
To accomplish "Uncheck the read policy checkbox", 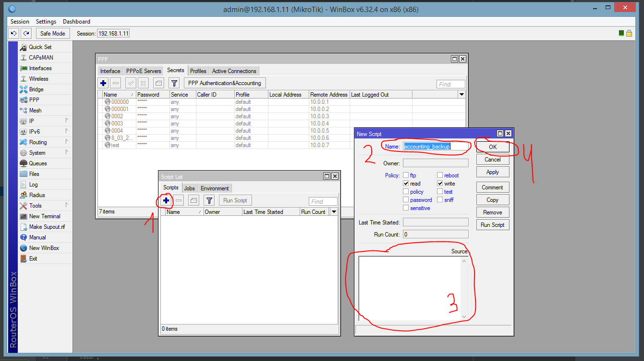I will click(x=406, y=184).
